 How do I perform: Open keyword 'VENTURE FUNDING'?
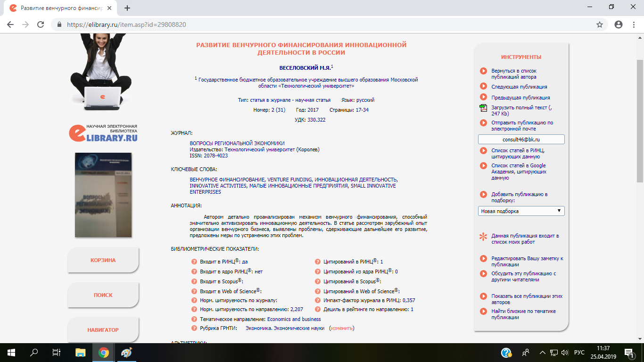coord(289,180)
